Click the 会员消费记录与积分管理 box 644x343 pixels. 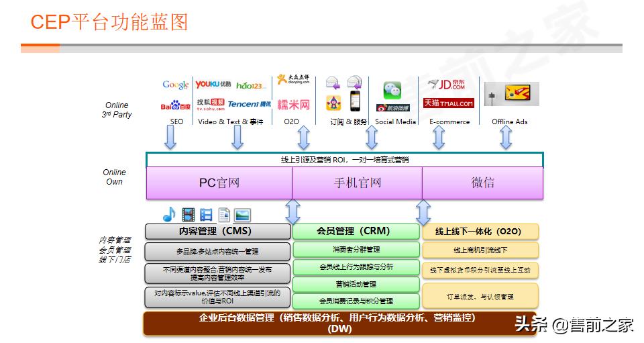(356, 301)
